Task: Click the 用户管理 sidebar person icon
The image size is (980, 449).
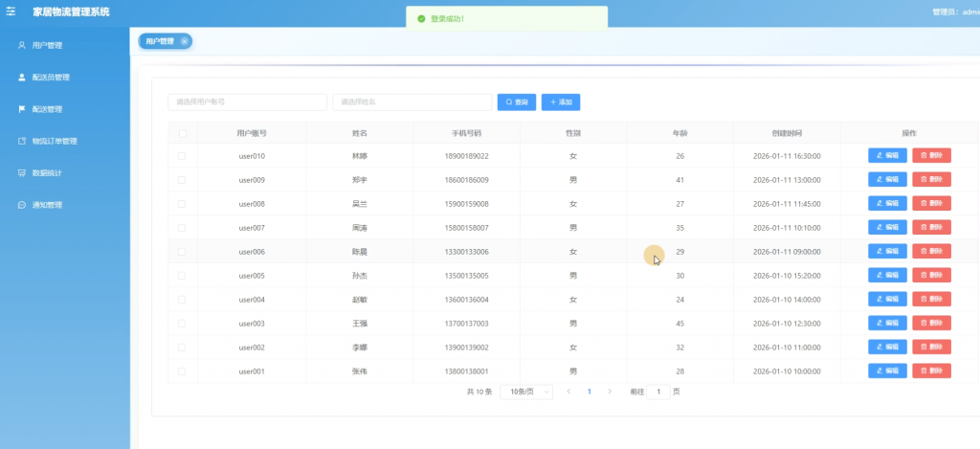Action: 21,45
